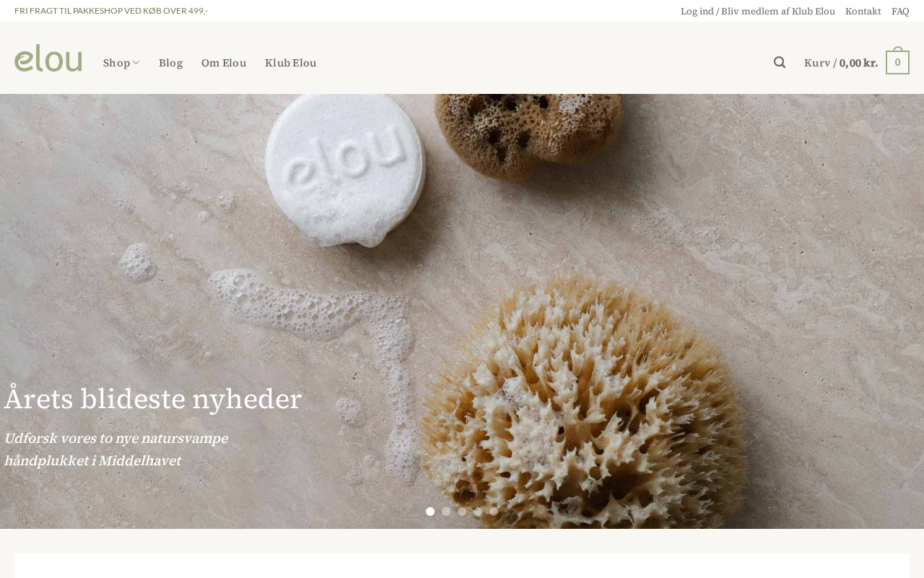Open the Klub Elou menu item
Viewport: 924px width, 578px height.
(290, 62)
